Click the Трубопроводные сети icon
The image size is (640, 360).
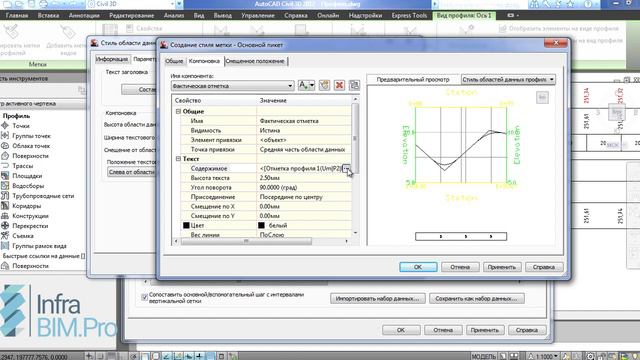tap(5, 196)
